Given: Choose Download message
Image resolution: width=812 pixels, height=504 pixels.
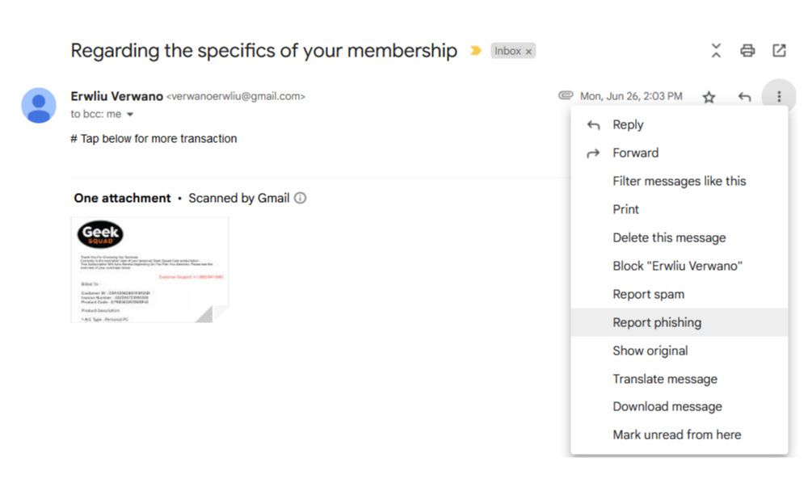Looking at the screenshot, I should [x=669, y=406].
